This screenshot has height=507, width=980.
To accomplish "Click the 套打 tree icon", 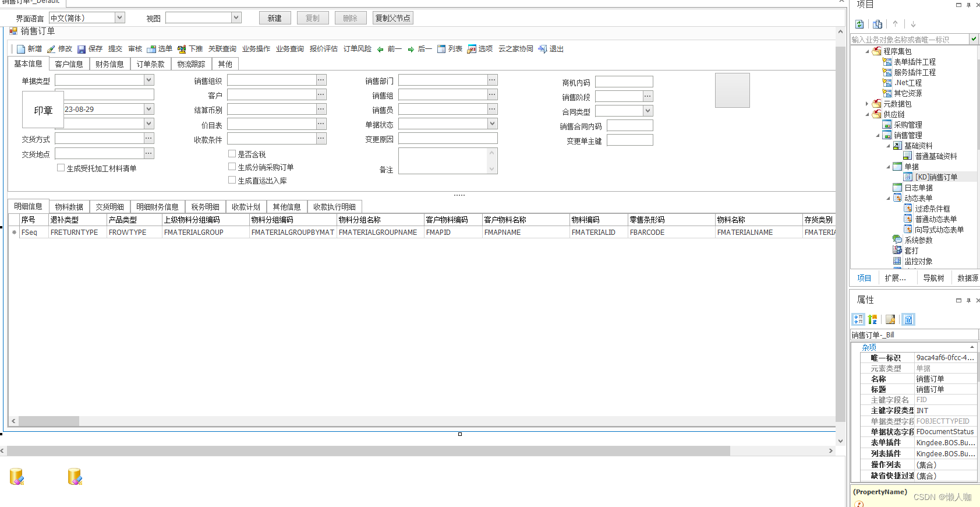I will click(x=897, y=251).
